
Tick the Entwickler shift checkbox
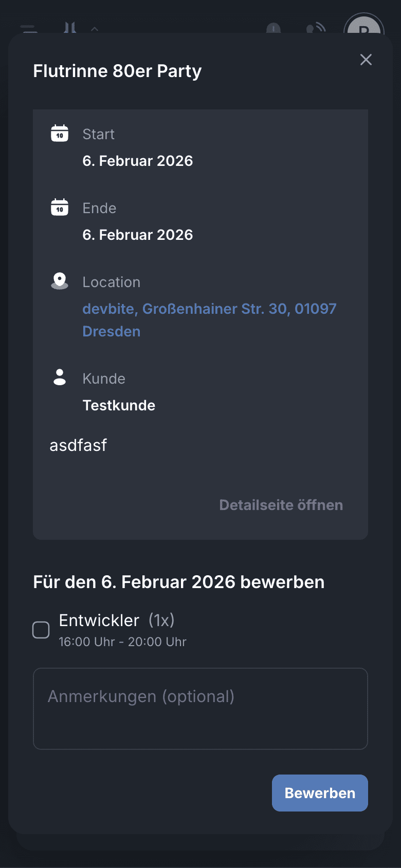(x=41, y=630)
